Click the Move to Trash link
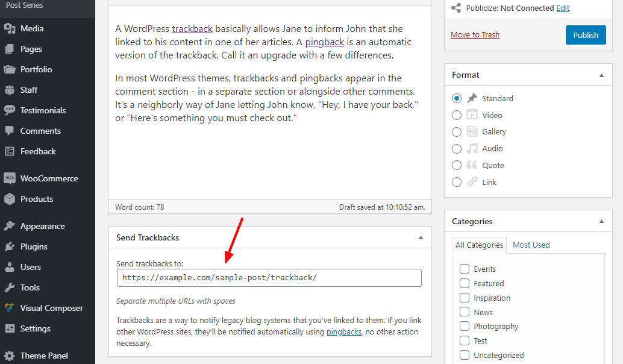The height and width of the screenshot is (364, 623). point(475,34)
